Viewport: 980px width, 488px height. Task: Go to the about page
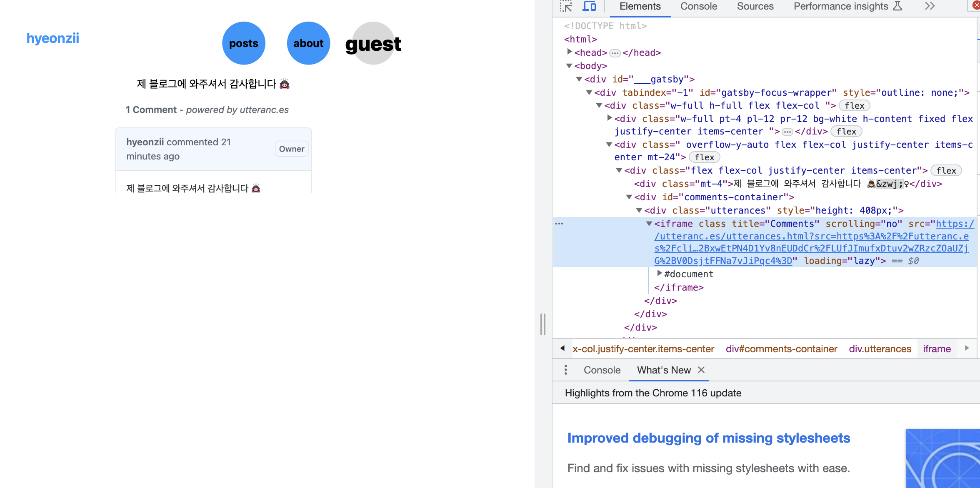tap(308, 43)
